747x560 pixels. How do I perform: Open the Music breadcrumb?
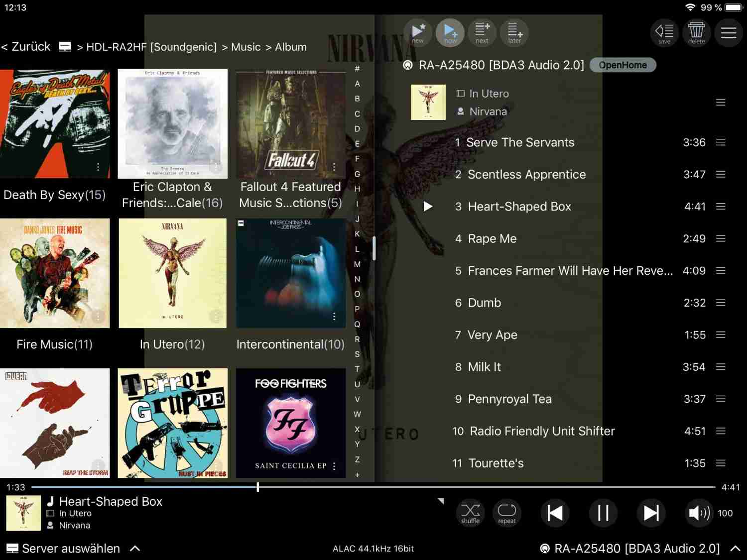click(x=246, y=47)
